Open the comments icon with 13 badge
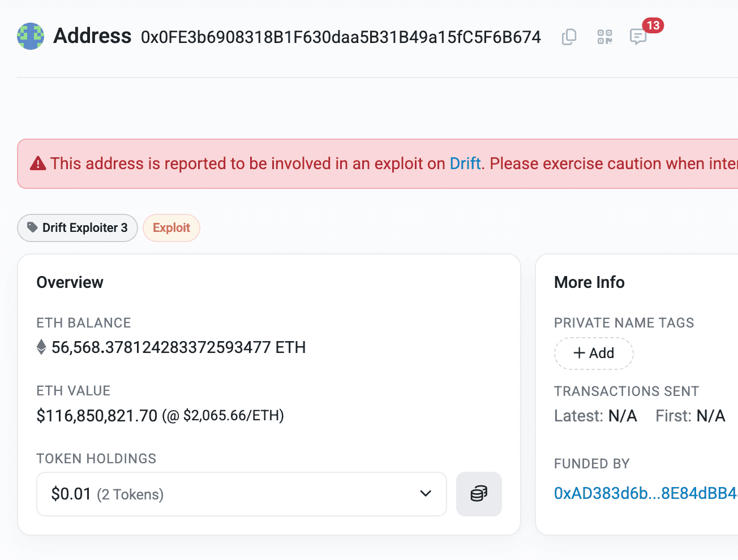Viewport: 738px width, 560px height. point(638,37)
